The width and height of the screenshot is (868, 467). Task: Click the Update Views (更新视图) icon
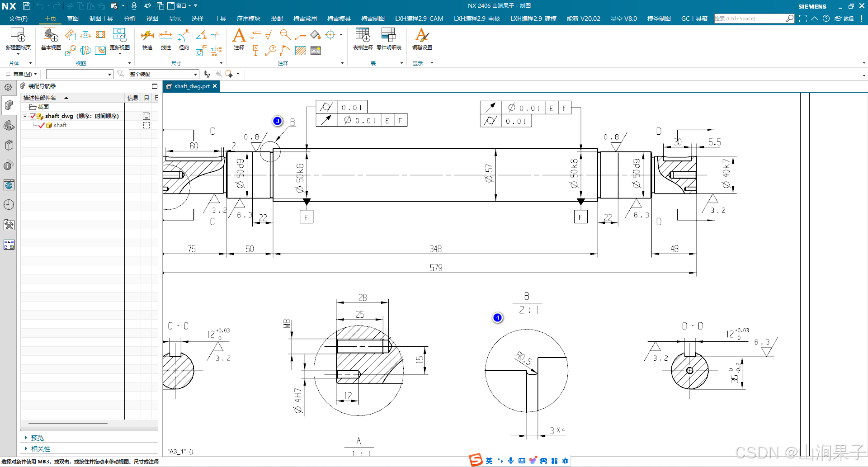pos(119,35)
